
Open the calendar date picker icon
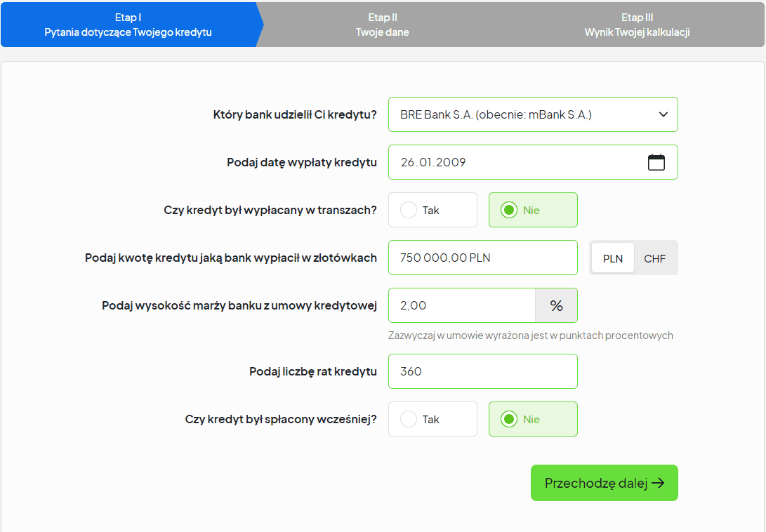click(656, 162)
